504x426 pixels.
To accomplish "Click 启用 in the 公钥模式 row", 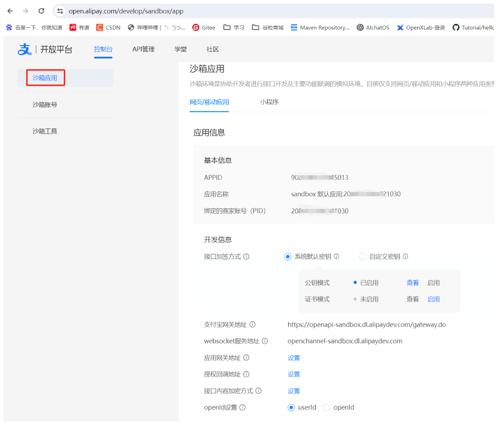I will pos(433,283).
